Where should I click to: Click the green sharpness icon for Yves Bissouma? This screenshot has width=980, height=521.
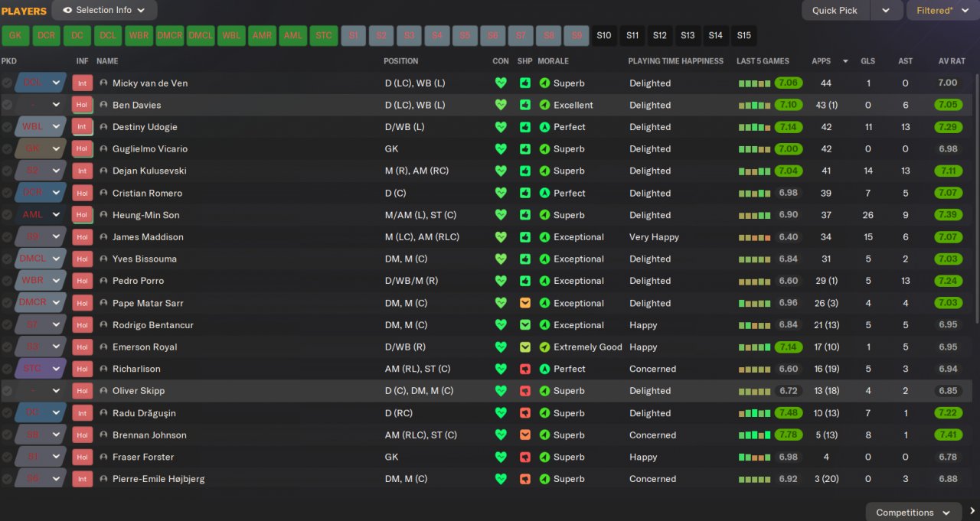[524, 259]
